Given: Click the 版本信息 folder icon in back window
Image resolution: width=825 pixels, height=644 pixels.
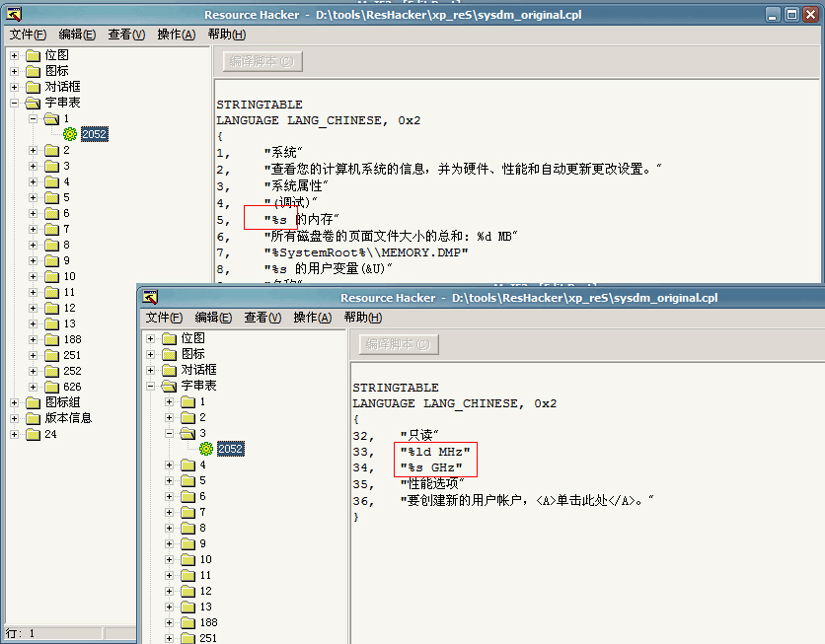Looking at the screenshot, I should pos(34,418).
